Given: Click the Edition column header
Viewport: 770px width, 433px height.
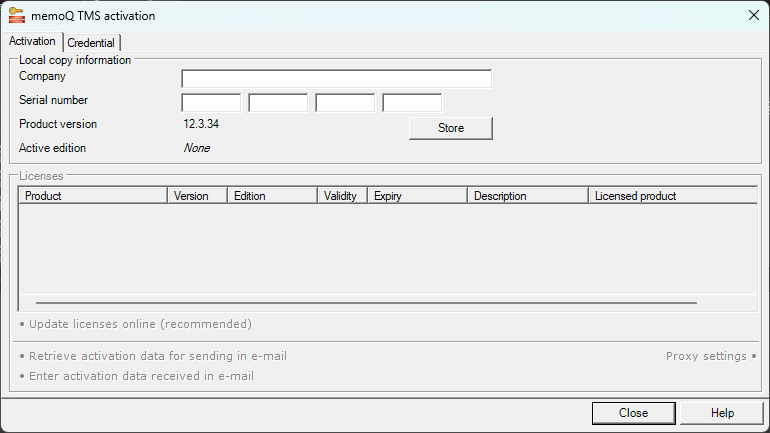Looking at the screenshot, I should 273,196.
